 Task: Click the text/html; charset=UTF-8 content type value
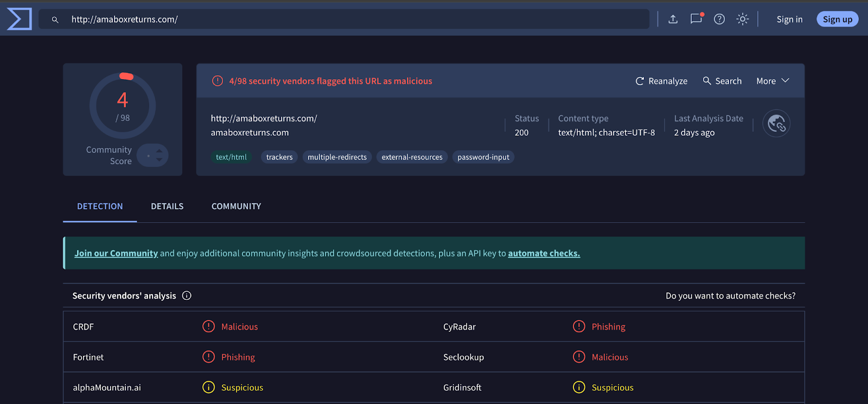(x=607, y=132)
